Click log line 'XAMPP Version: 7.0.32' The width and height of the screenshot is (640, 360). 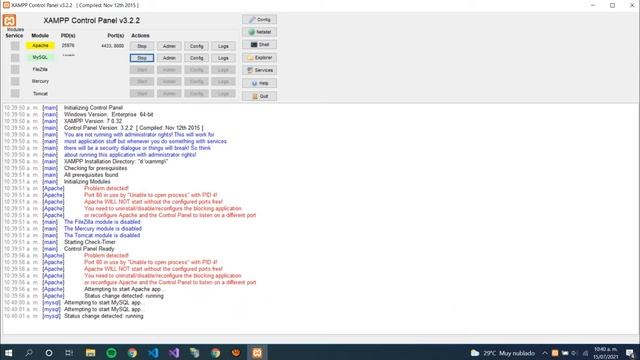(x=93, y=121)
